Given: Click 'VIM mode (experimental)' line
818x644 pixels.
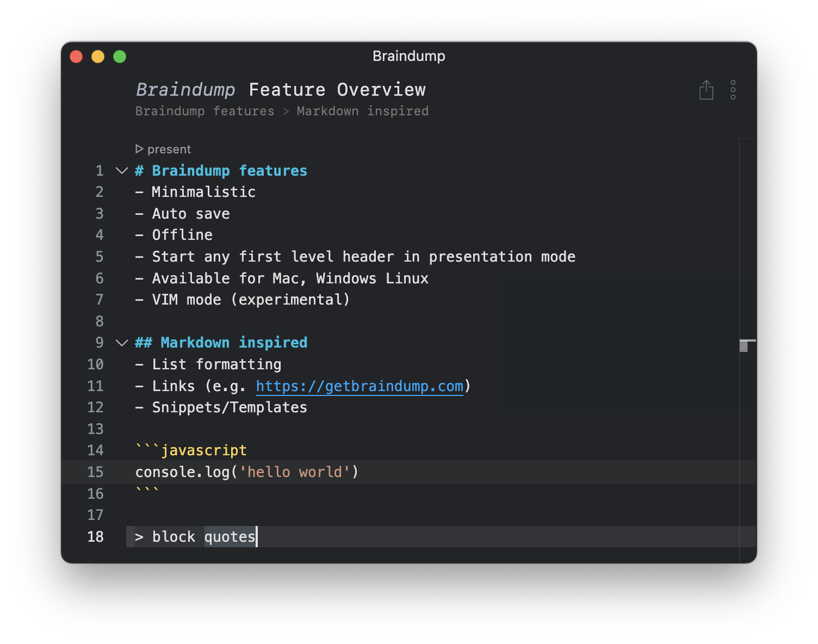Looking at the screenshot, I should point(243,300).
